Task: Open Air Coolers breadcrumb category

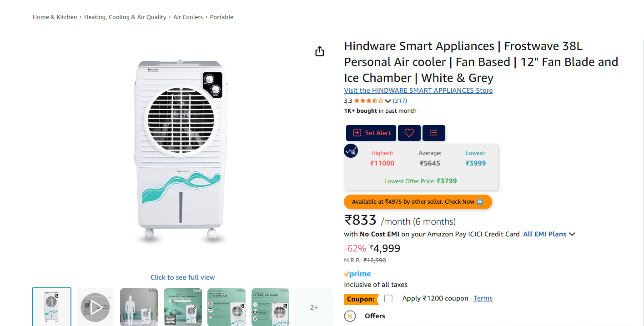Action: click(x=188, y=17)
